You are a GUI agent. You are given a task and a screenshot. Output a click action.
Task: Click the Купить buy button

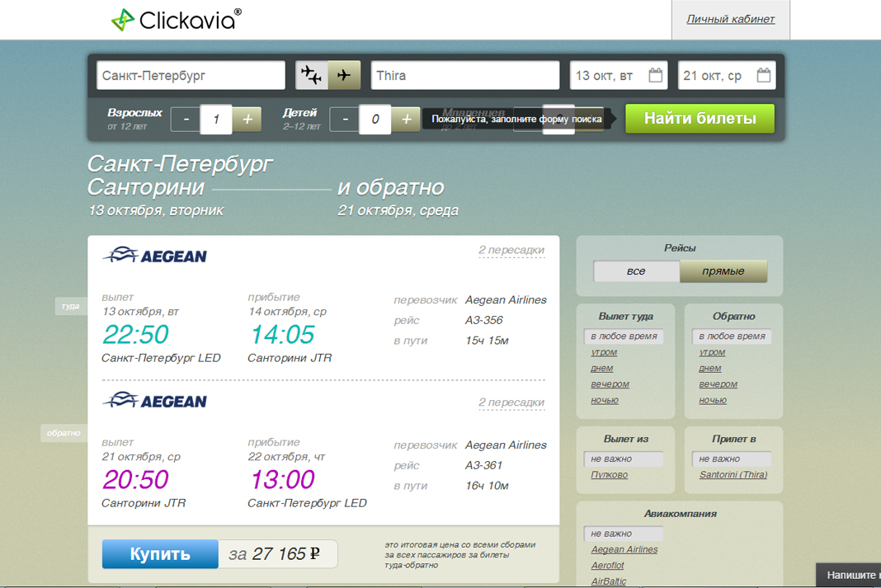160,553
